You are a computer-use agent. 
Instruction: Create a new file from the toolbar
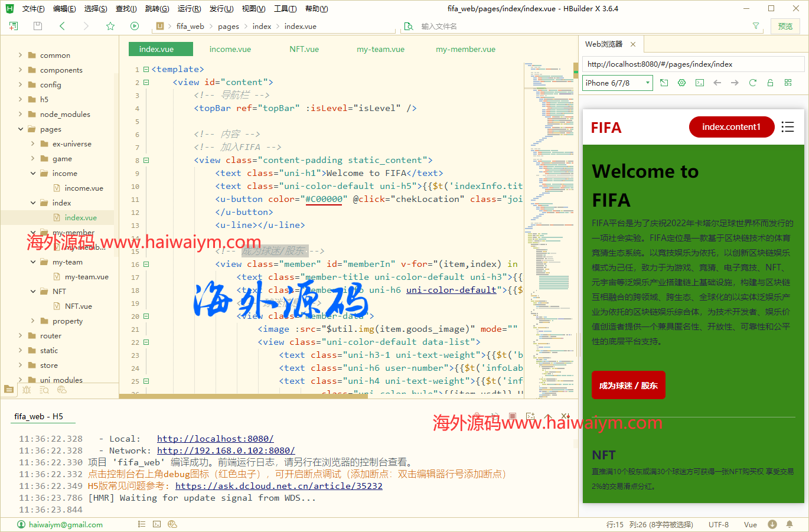point(13,26)
